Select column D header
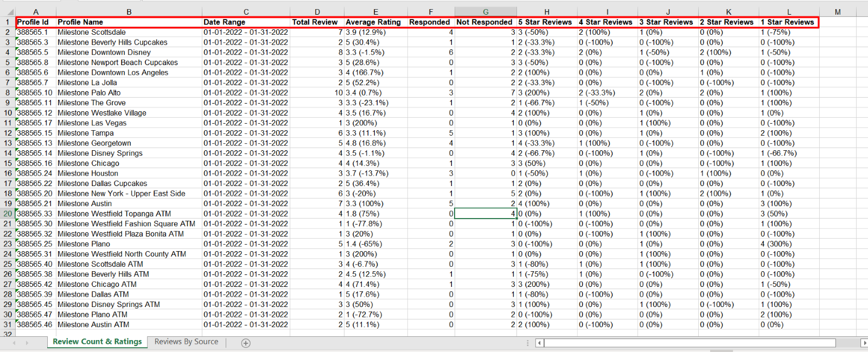The image size is (868, 352). click(317, 12)
